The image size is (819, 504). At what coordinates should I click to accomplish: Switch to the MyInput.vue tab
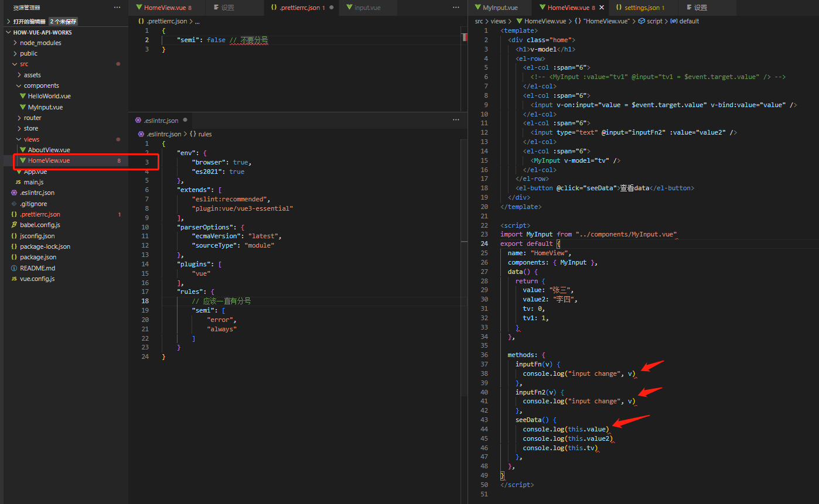click(500, 8)
